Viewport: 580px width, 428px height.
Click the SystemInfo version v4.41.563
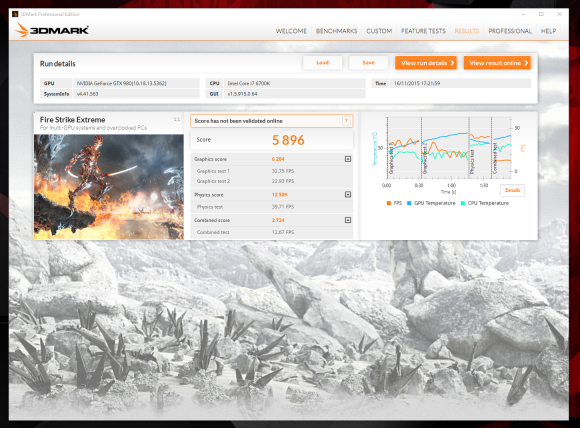[88, 94]
